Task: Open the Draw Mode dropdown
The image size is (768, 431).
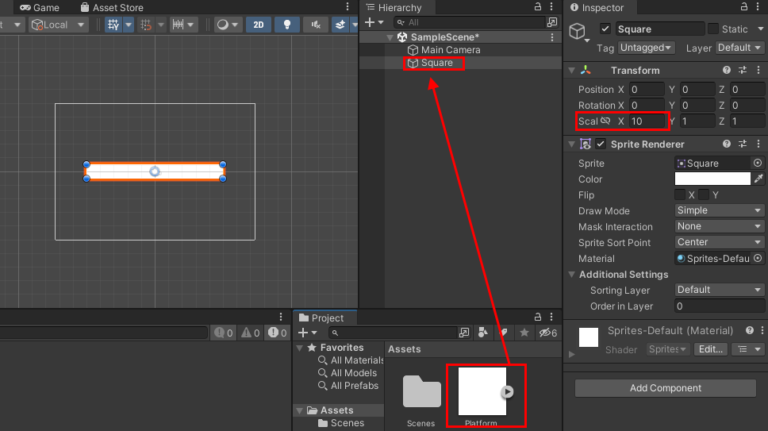Action: click(719, 211)
